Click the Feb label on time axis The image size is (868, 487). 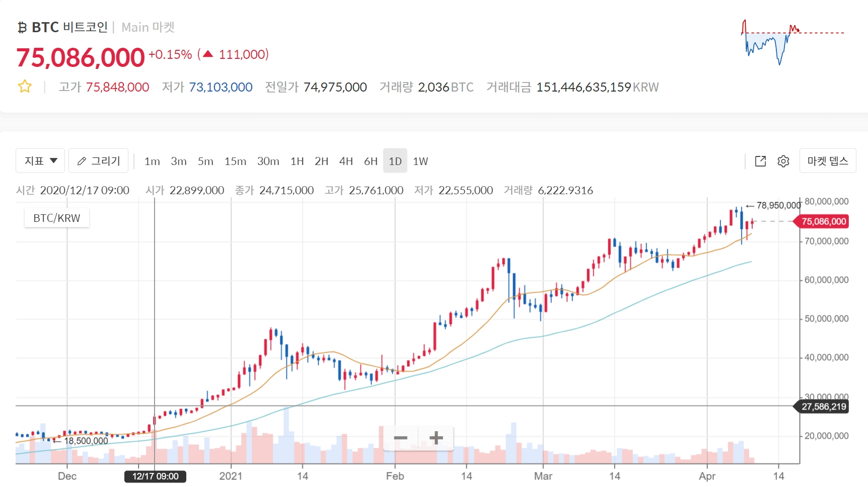[x=395, y=476]
